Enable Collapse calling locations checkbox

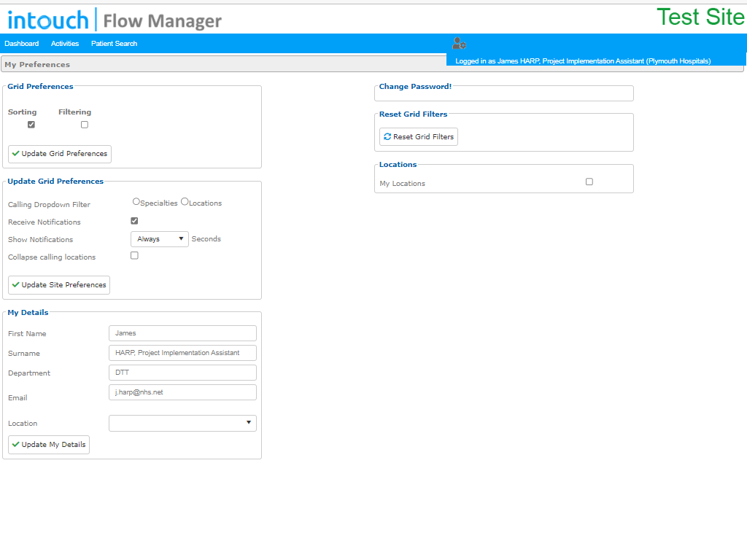coord(134,256)
